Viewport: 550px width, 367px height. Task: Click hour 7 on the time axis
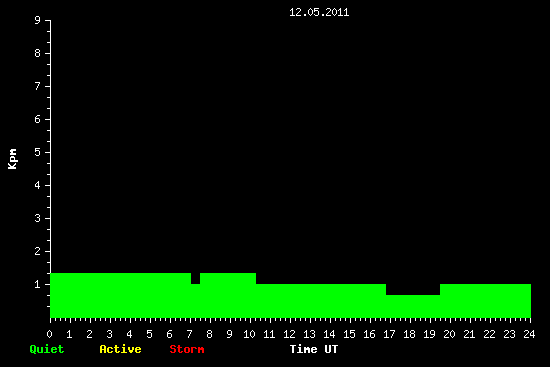pos(189,334)
